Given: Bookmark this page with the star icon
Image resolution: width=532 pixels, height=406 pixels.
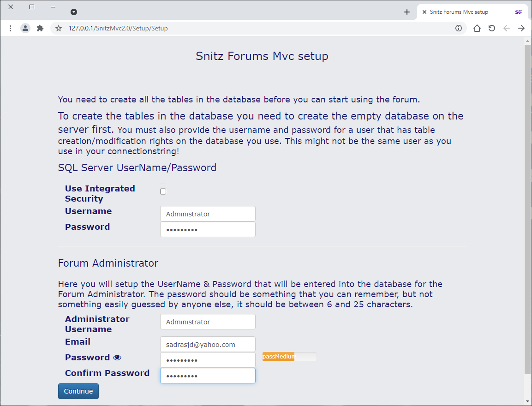Looking at the screenshot, I should tap(59, 28).
